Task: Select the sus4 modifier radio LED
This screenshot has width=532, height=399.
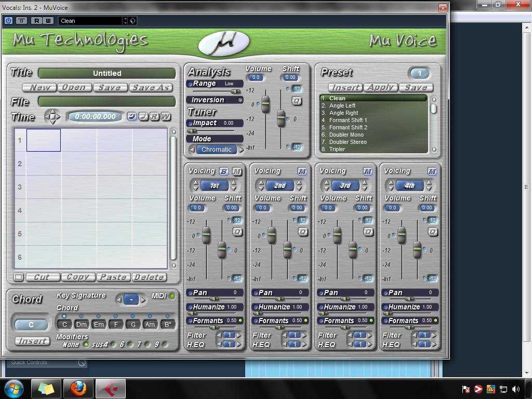Action: point(113,345)
